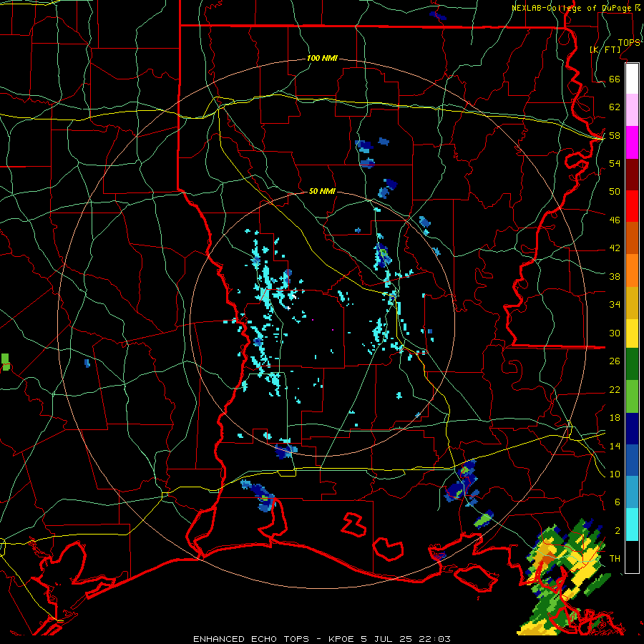The image size is (644, 644).
Task: Pick the burnt orange legend swatch
Action: point(632,238)
